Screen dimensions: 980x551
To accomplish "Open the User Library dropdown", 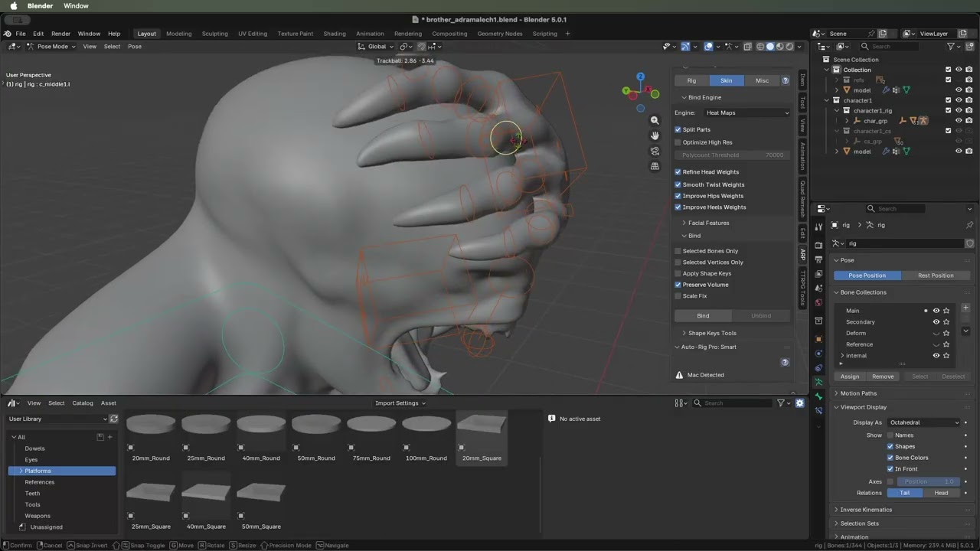I will [x=57, y=419].
